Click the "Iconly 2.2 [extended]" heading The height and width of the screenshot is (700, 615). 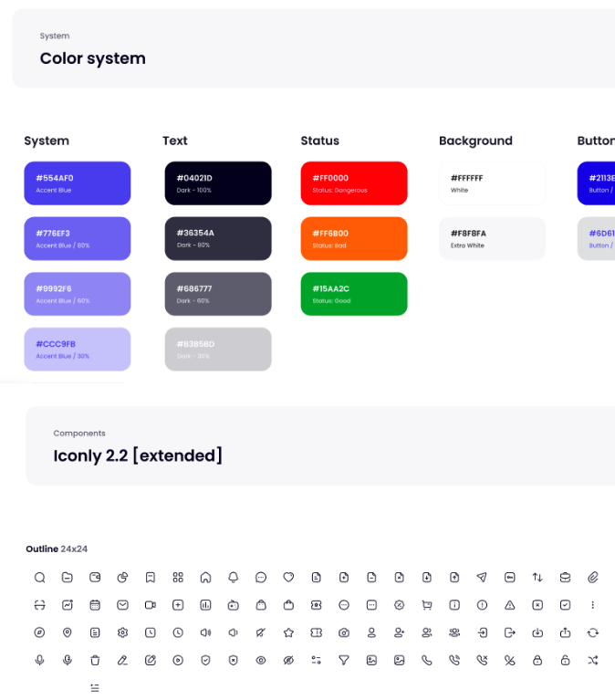138,455
